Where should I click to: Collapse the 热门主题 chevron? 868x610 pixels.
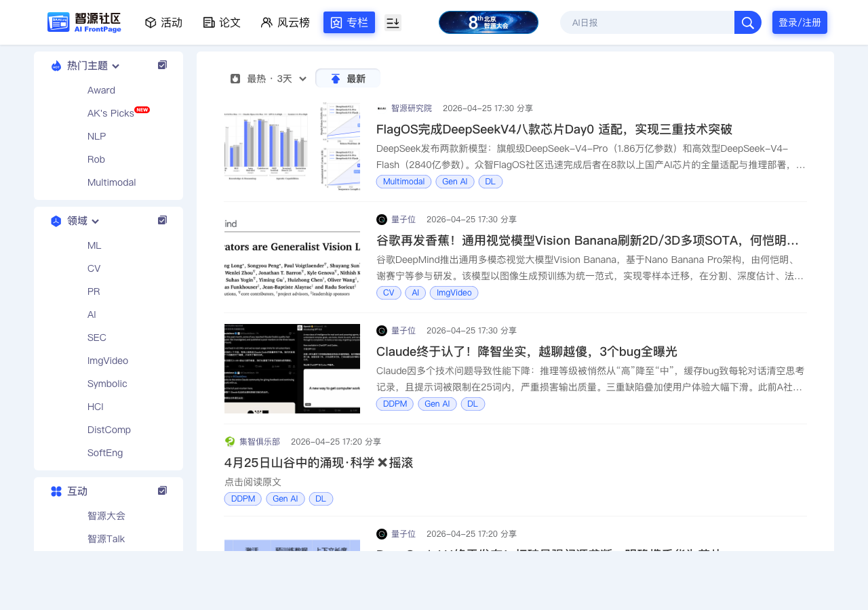point(116,66)
